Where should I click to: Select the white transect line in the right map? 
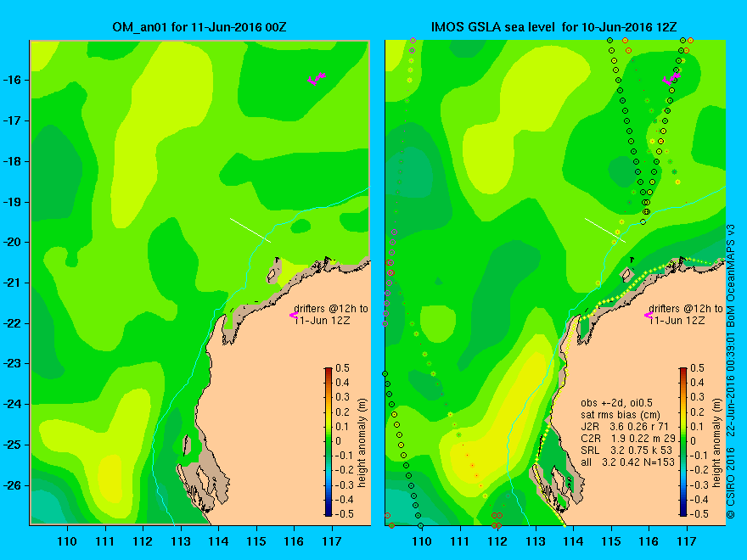tap(605, 231)
